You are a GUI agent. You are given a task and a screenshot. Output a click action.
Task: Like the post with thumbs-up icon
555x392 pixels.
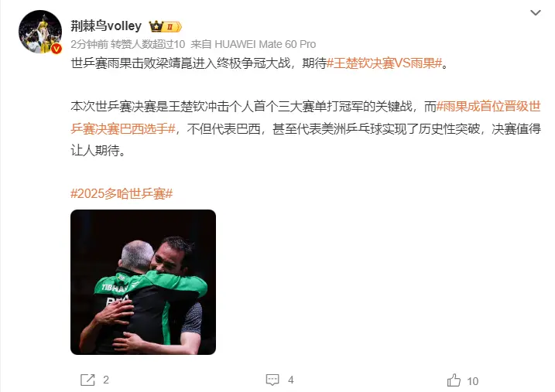[x=454, y=380]
